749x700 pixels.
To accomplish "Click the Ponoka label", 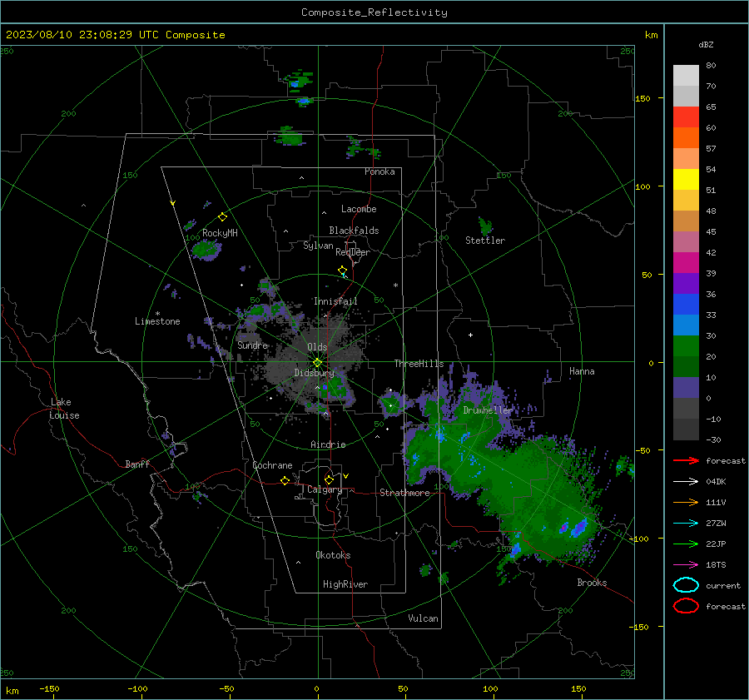I will point(379,171).
